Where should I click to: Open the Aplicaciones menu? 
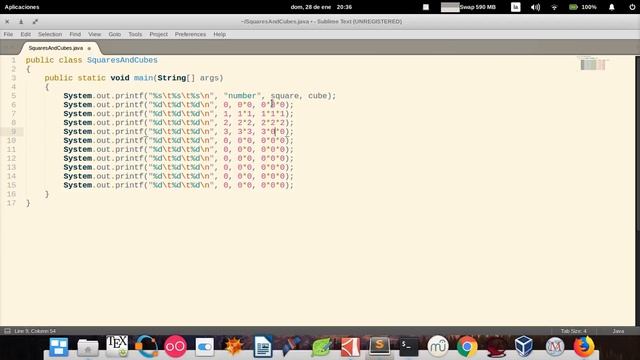pyautogui.click(x=22, y=7)
